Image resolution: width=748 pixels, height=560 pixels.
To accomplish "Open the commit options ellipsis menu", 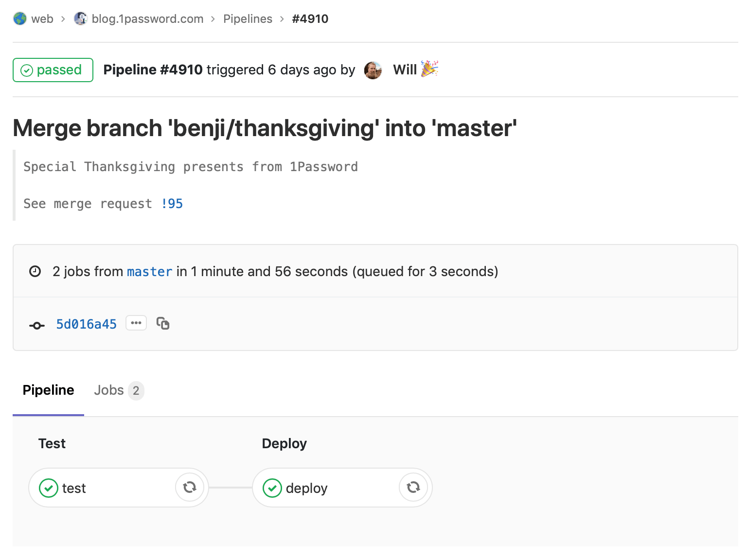I will point(136,322).
